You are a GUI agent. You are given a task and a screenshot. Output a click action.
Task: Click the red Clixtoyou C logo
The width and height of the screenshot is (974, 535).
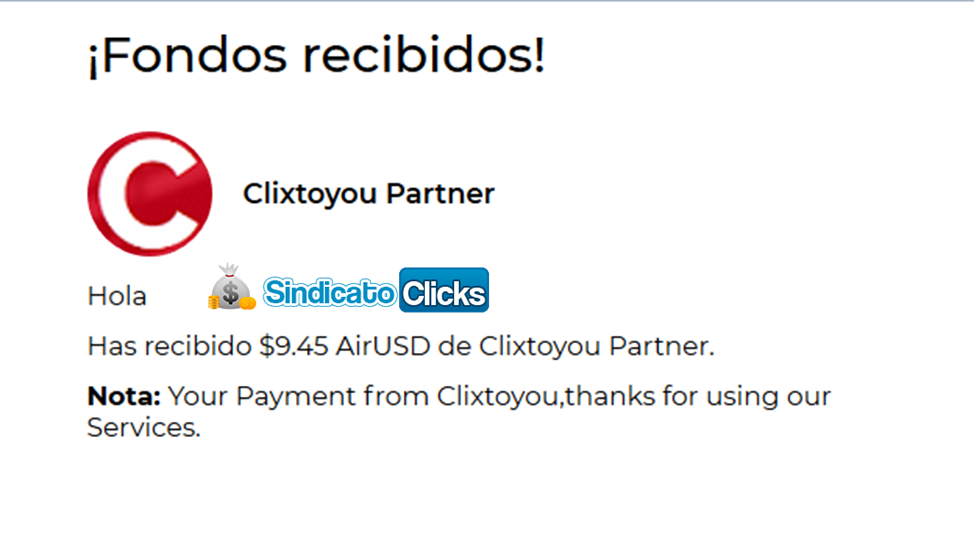(150, 193)
